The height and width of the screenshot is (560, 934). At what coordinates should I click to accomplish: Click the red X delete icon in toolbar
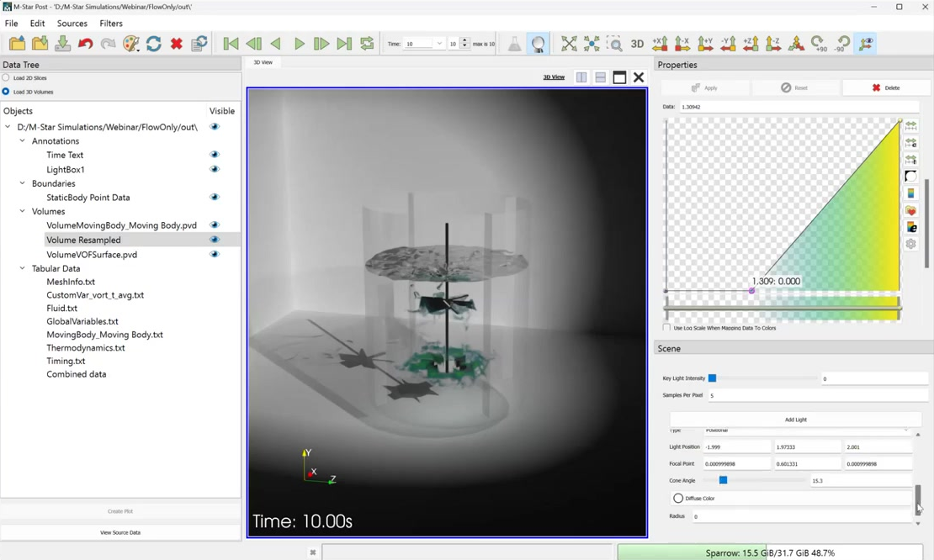(177, 44)
